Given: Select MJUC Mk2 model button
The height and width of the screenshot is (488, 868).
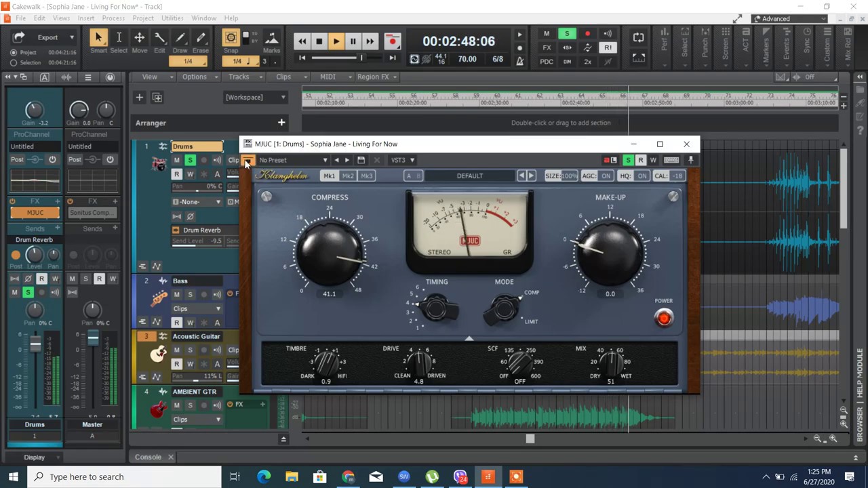Looking at the screenshot, I should pyautogui.click(x=348, y=176).
